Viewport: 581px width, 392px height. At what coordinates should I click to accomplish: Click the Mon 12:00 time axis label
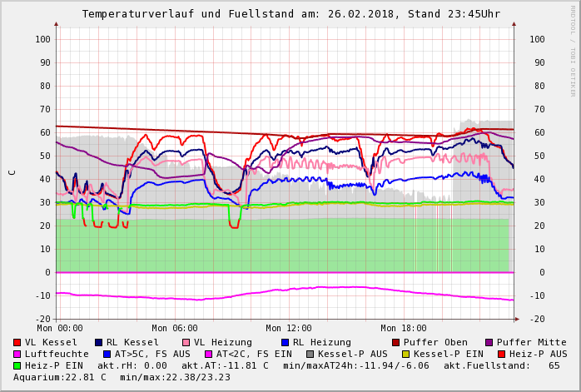[x=289, y=328]
